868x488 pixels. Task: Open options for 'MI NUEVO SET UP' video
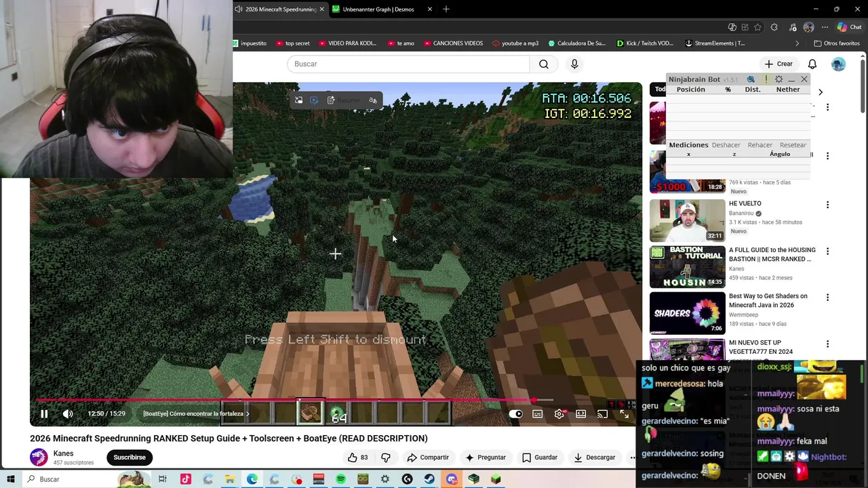click(827, 344)
